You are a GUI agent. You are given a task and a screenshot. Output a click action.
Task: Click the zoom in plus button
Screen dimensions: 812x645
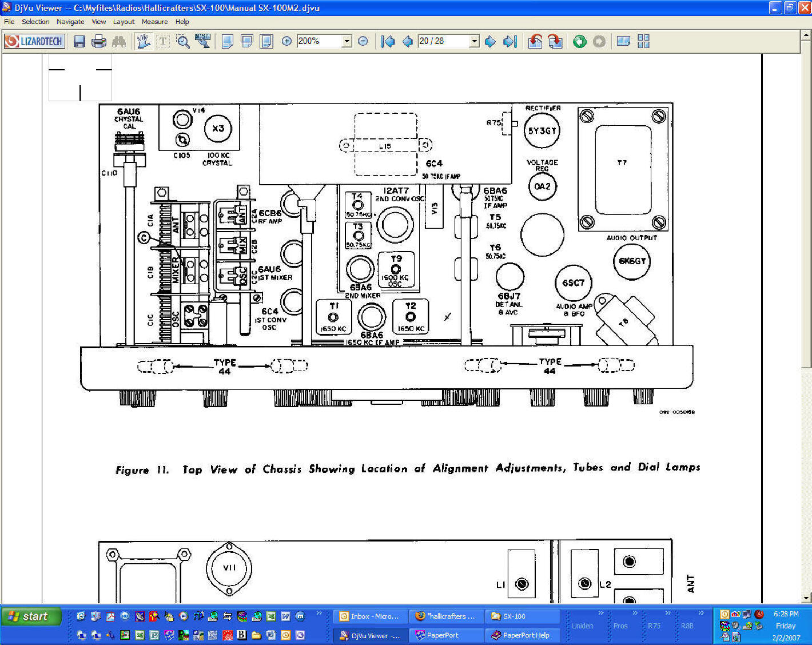point(286,41)
